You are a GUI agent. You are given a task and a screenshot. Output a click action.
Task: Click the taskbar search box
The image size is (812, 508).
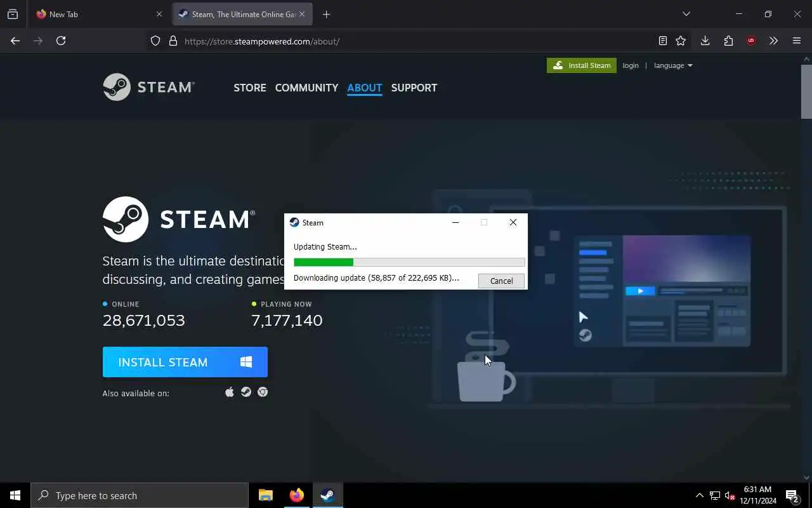pos(140,495)
